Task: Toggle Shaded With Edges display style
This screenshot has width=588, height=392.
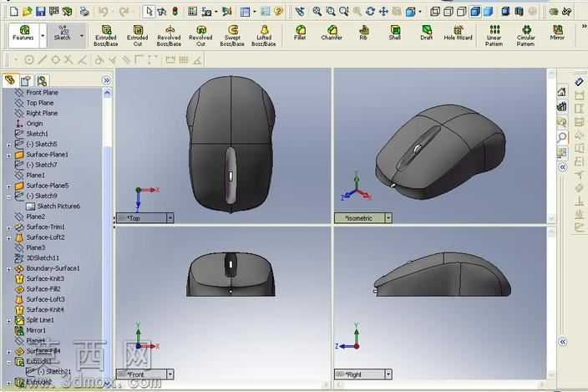Action: point(474,12)
